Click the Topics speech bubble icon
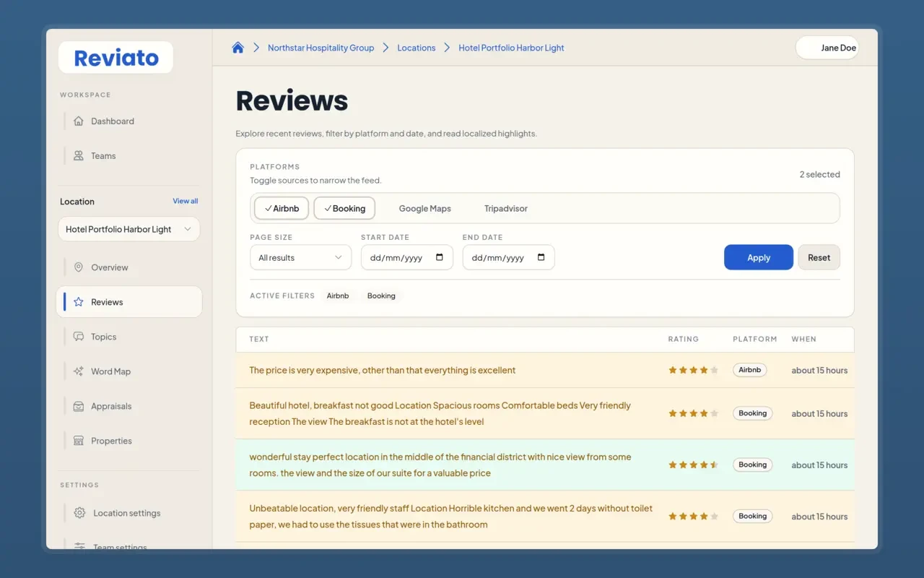Image resolution: width=924 pixels, height=578 pixels. click(x=79, y=337)
